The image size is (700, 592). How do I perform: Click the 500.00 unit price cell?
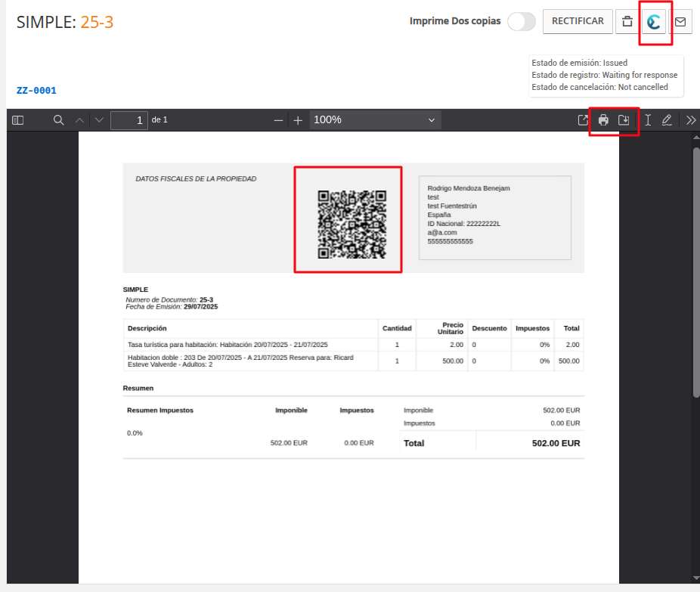click(x=453, y=361)
